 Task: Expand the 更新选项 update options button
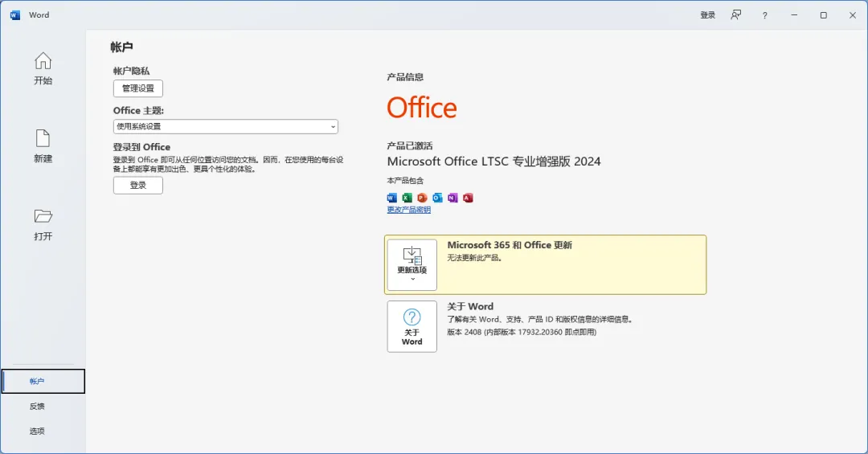(411, 264)
